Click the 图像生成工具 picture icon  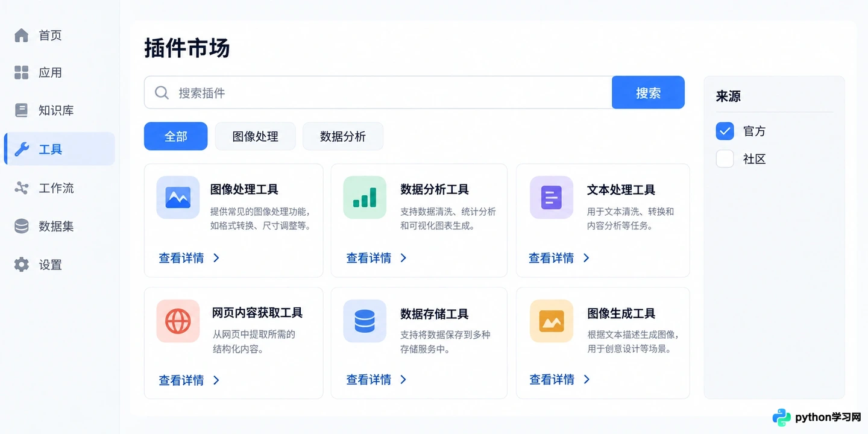coord(552,321)
